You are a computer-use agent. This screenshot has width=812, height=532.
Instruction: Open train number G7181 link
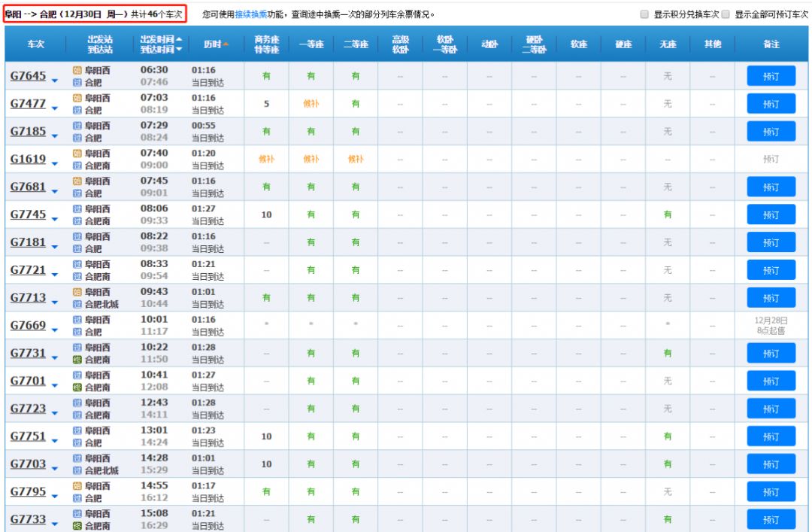(28, 242)
